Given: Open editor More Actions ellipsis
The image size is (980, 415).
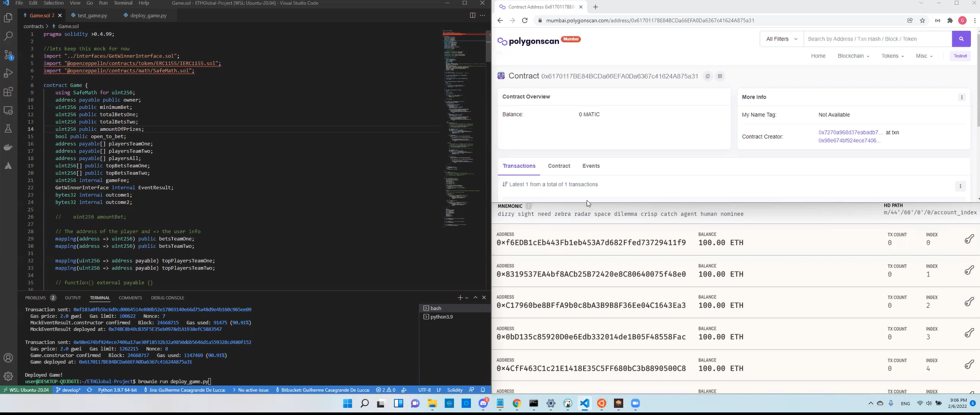Looking at the screenshot, I should [482, 15].
